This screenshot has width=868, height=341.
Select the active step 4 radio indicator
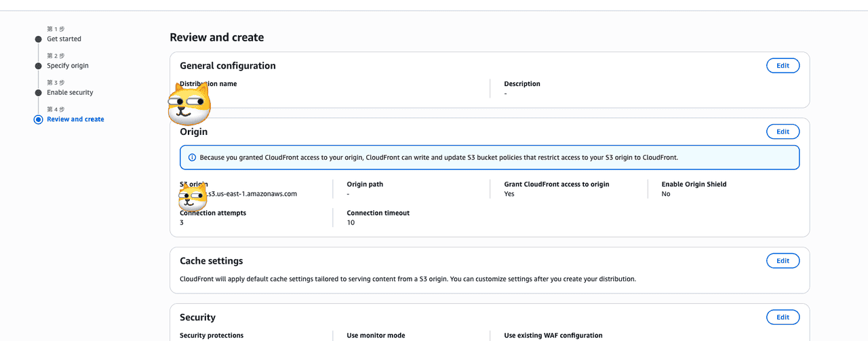point(38,119)
